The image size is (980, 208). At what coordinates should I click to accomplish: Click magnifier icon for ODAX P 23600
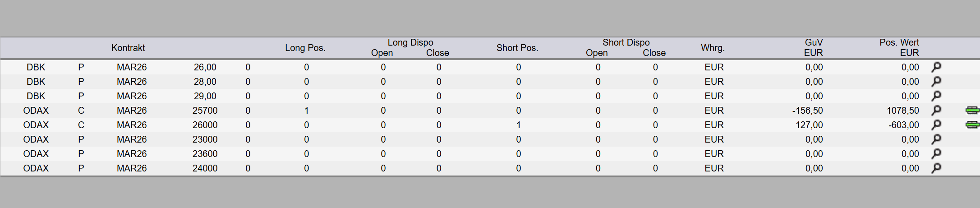[x=936, y=154]
